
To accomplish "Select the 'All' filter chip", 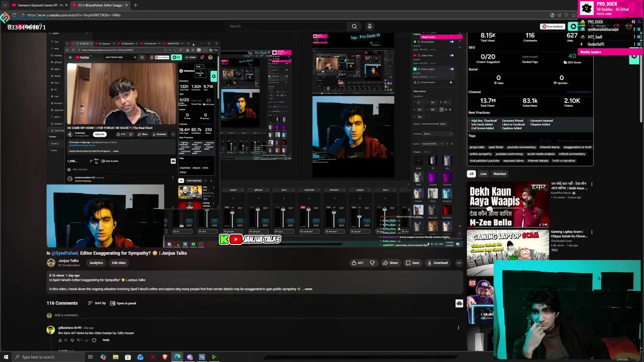I will pyautogui.click(x=471, y=174).
